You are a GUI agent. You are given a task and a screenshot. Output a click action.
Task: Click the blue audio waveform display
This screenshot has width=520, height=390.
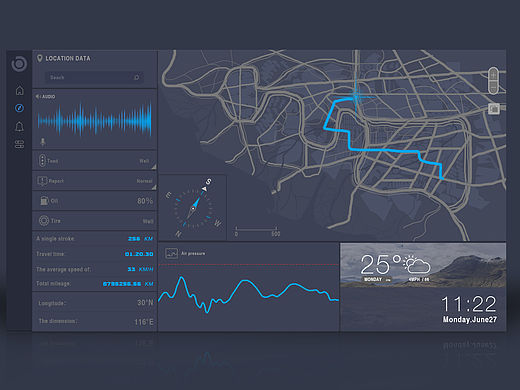click(95, 120)
